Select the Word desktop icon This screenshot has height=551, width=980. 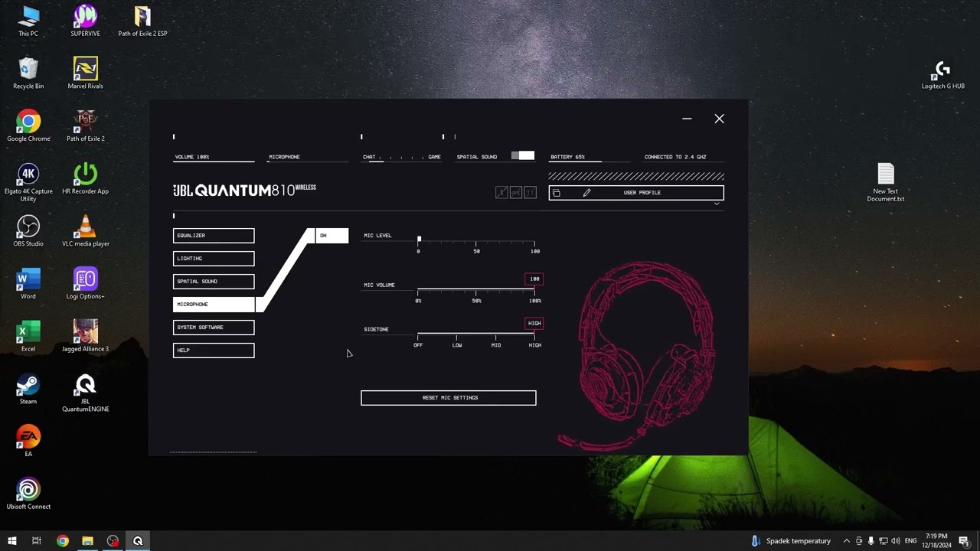point(28,284)
